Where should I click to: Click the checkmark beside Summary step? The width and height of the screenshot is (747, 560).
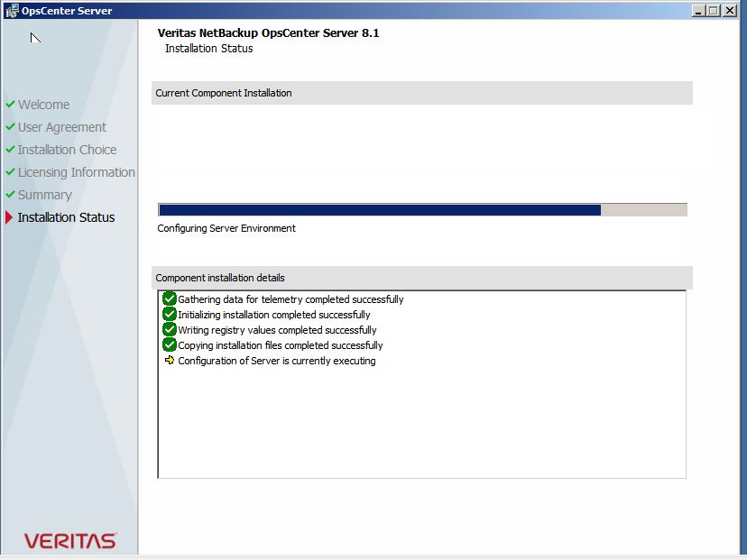pyautogui.click(x=10, y=195)
